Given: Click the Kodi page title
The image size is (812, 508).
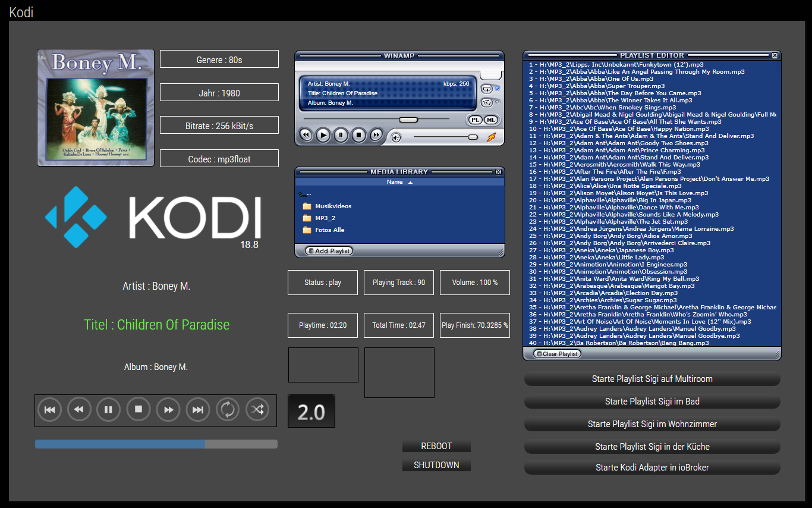Looking at the screenshot, I should [x=21, y=12].
